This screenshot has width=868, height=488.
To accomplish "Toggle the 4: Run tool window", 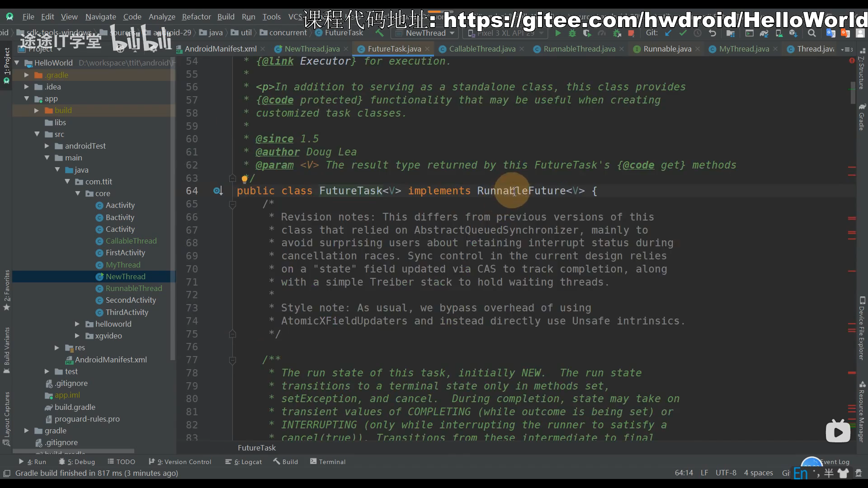I will click(33, 462).
